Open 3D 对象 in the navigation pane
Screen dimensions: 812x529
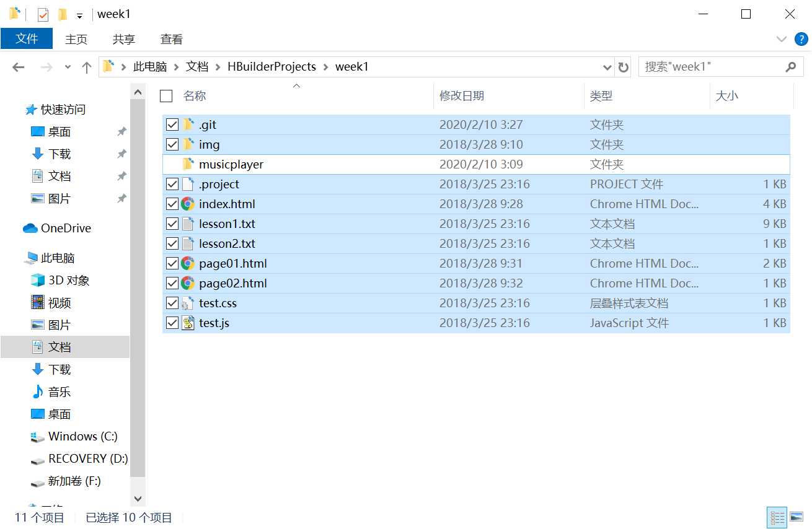coord(69,281)
